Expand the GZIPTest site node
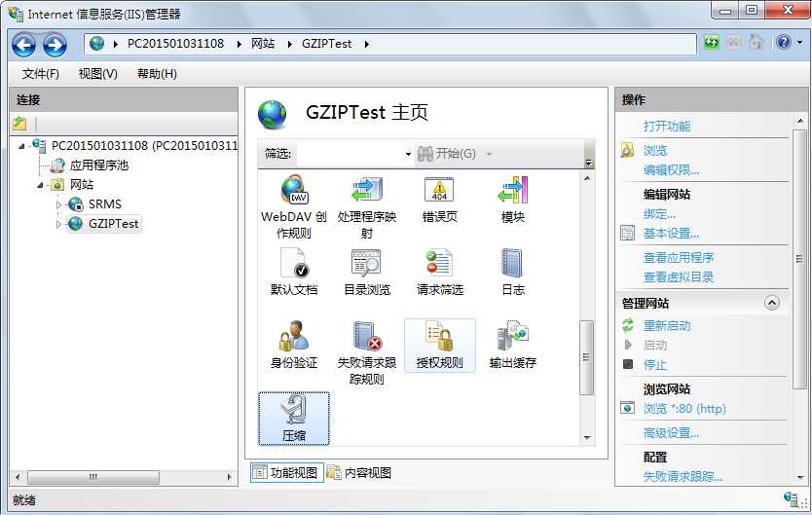812x515 pixels. click(x=58, y=224)
